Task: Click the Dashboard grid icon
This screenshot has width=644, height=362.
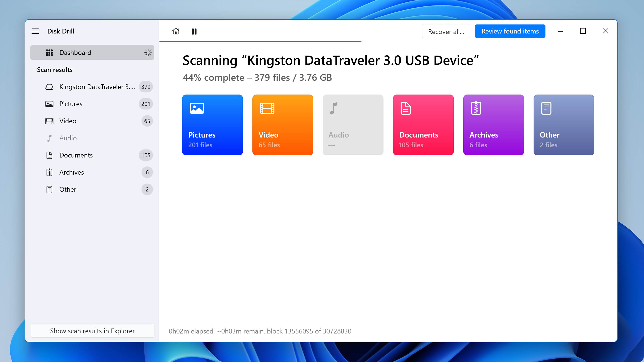Action: click(49, 52)
